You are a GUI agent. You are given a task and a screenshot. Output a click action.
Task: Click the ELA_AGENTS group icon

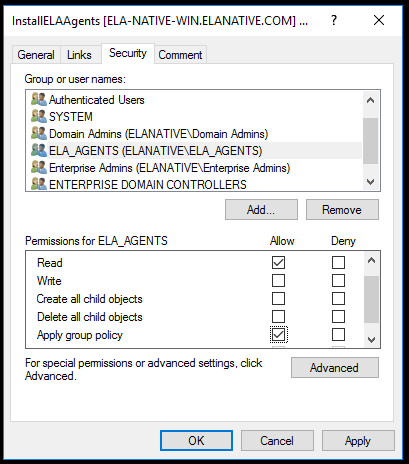coord(39,150)
